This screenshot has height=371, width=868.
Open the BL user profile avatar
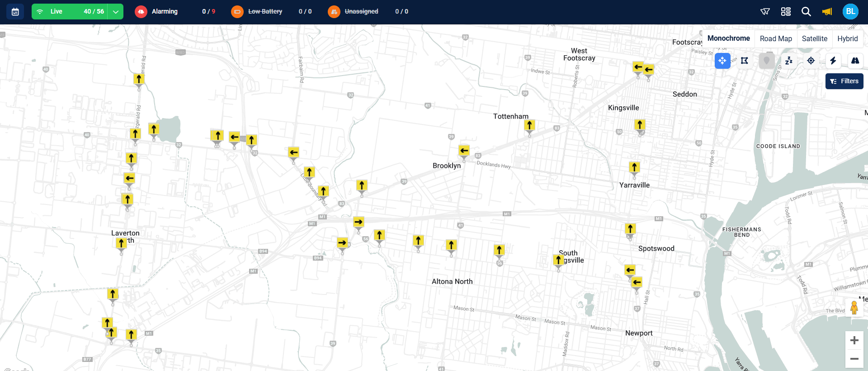(x=850, y=12)
